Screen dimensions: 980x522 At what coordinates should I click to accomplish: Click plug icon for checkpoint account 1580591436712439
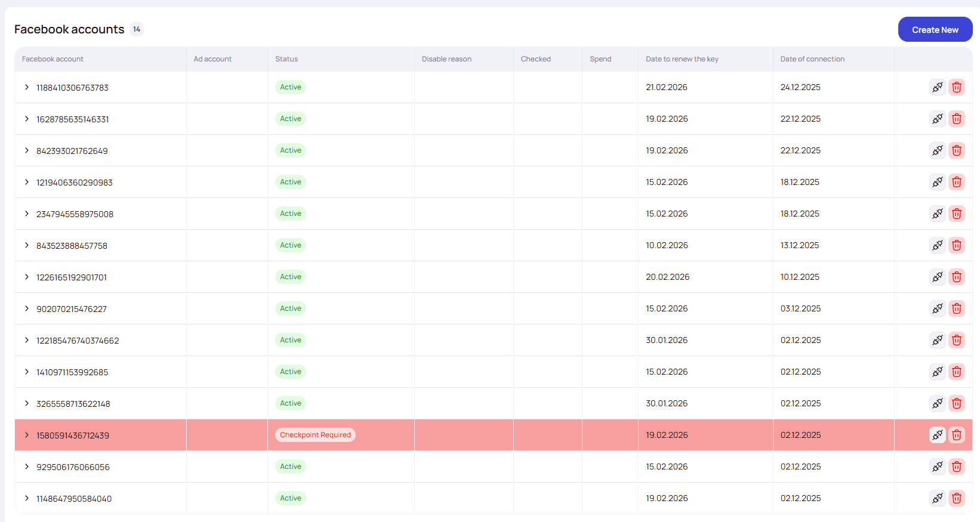938,435
